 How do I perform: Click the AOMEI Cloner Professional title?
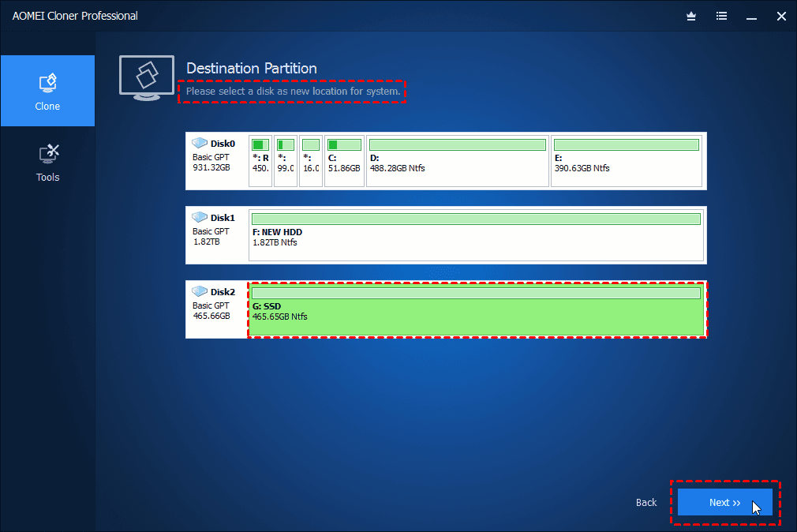pyautogui.click(x=75, y=17)
